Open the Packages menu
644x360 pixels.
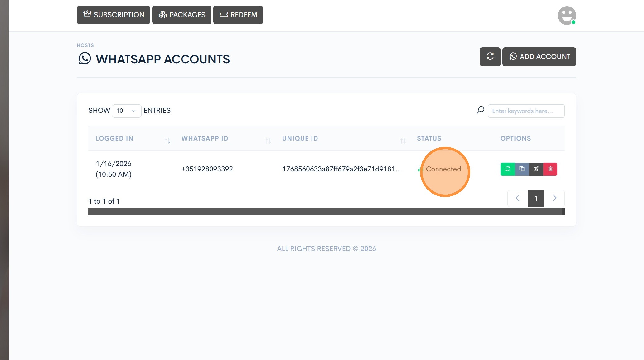pyautogui.click(x=182, y=15)
